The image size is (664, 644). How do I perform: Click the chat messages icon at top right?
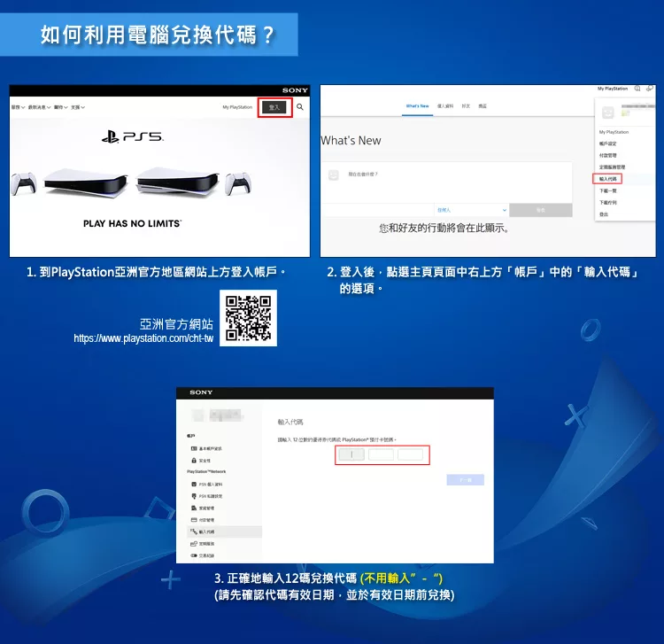click(x=650, y=89)
